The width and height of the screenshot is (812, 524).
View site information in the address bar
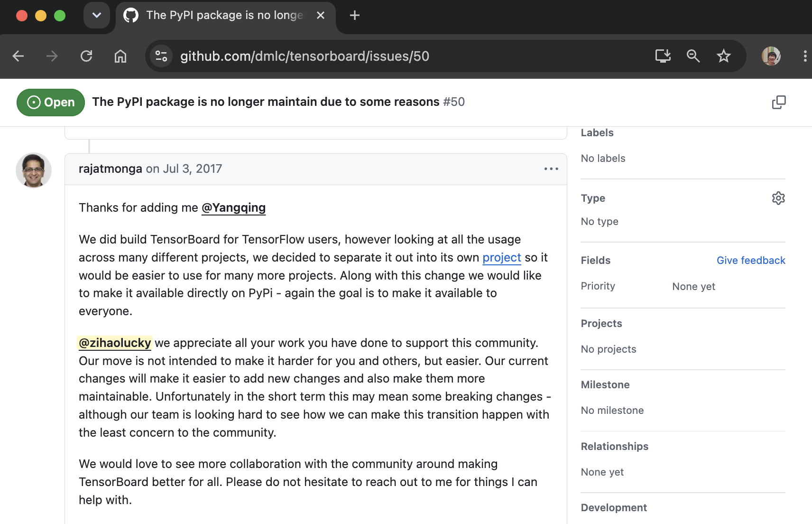click(x=161, y=56)
